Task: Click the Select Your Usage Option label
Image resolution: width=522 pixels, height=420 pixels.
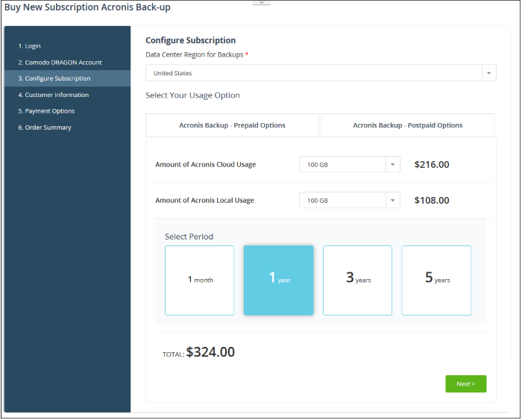Action: (x=192, y=95)
